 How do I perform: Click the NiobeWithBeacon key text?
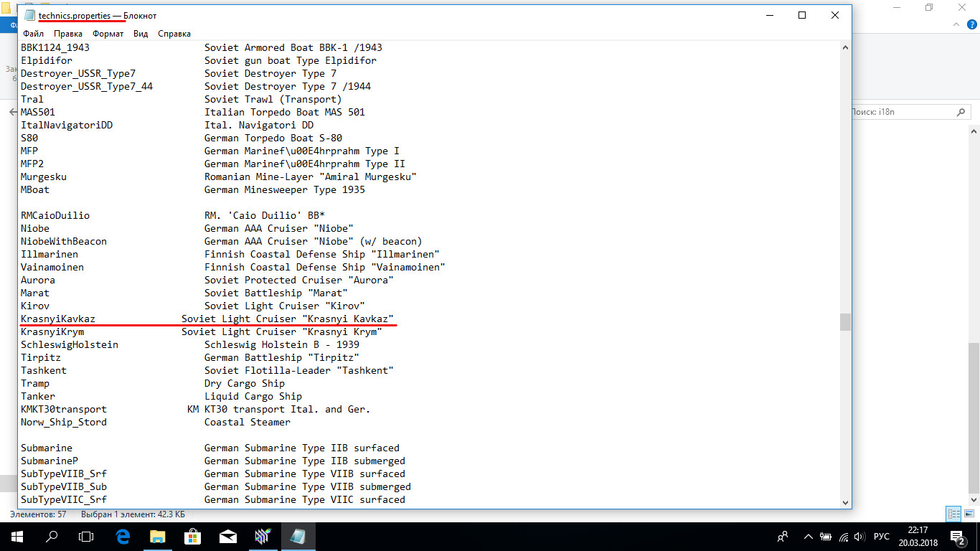click(64, 241)
